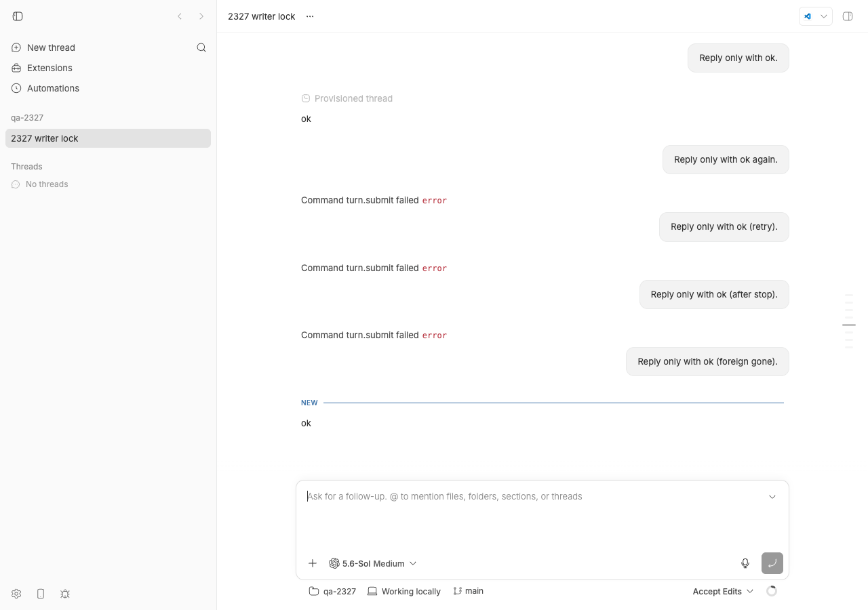Toggle the right side panel icon
868x610 pixels.
848,16
